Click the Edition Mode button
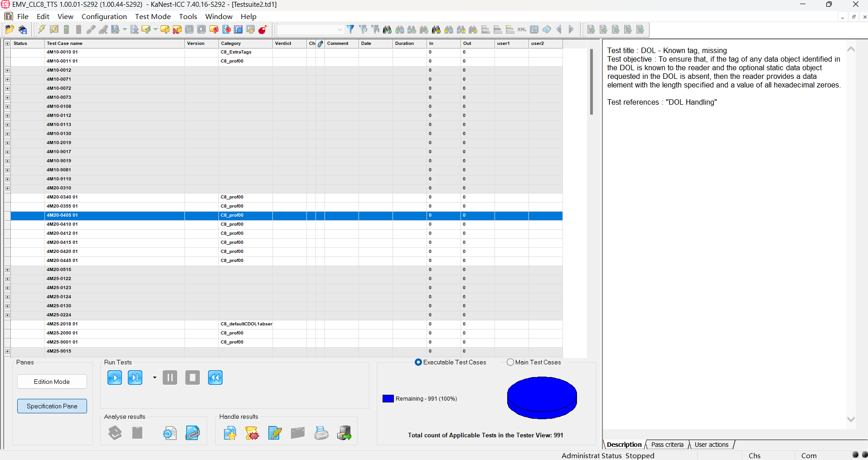Screen dimensions: 868x460 pos(52,382)
